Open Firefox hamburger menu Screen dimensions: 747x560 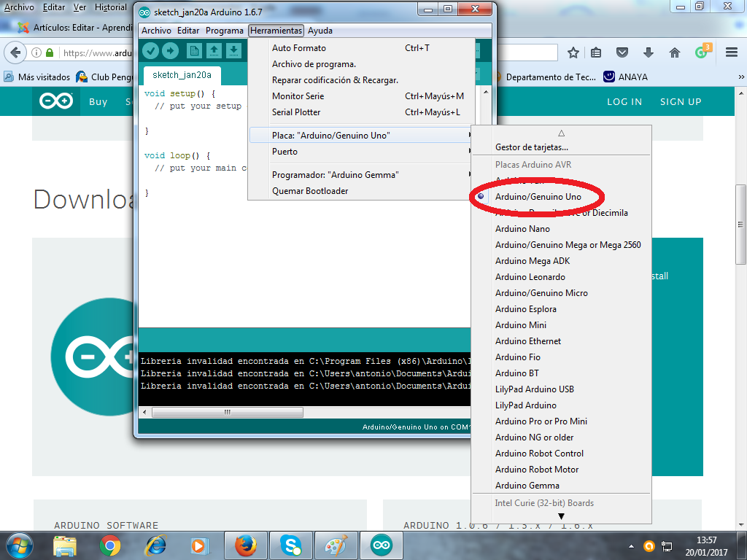pos(732,52)
